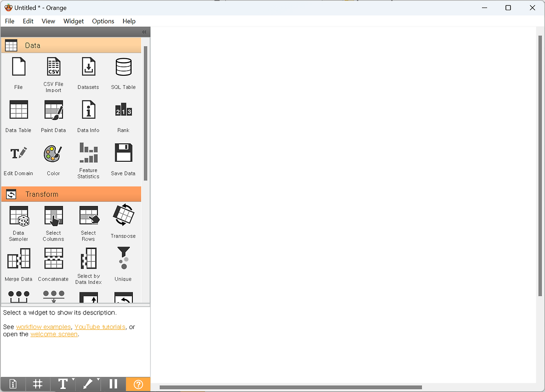Close the Orange window

(x=532, y=8)
